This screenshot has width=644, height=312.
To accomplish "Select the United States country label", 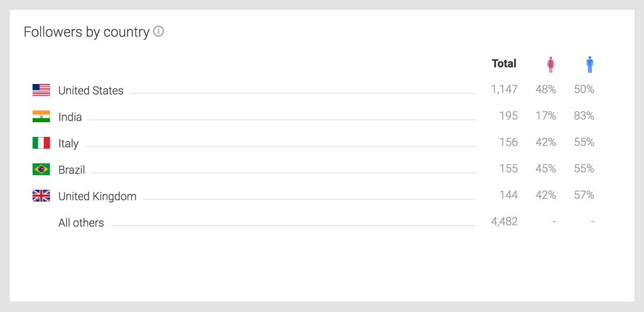I will coord(91,91).
